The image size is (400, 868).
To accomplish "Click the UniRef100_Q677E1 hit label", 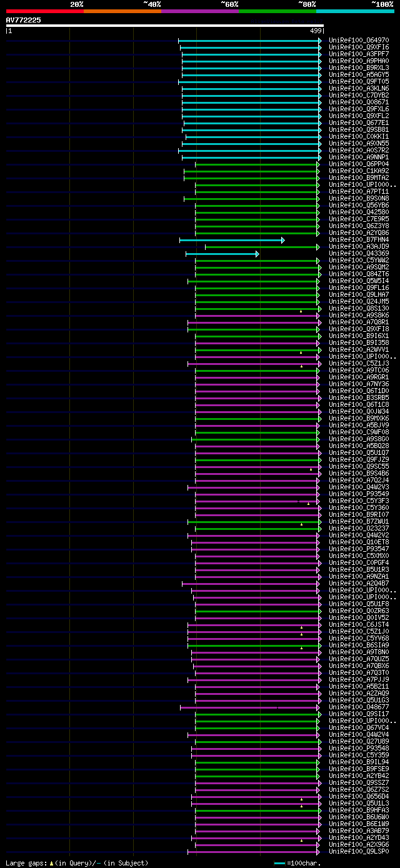I will (x=359, y=123).
